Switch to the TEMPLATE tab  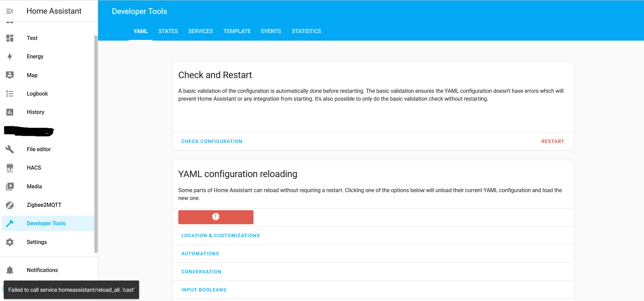[x=237, y=31]
